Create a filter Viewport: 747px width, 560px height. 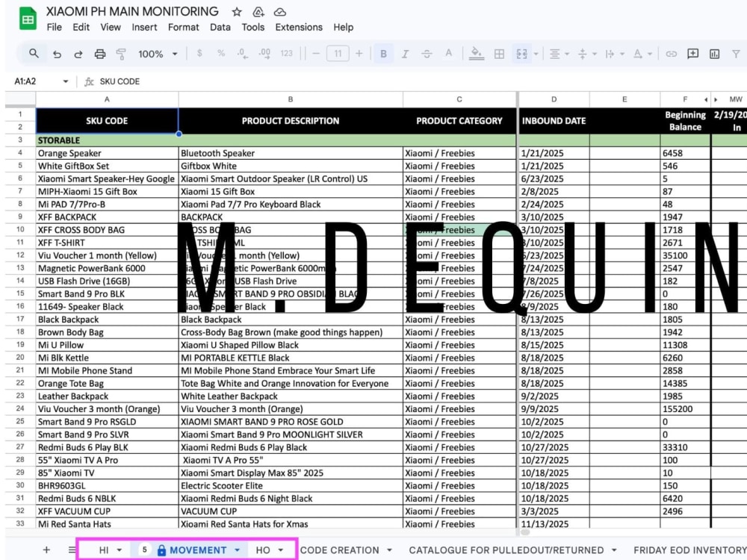(x=736, y=54)
